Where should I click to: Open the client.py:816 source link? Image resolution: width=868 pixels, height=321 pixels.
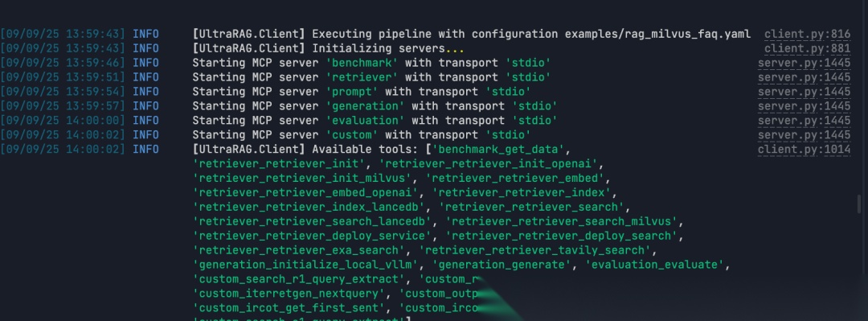tap(807, 35)
